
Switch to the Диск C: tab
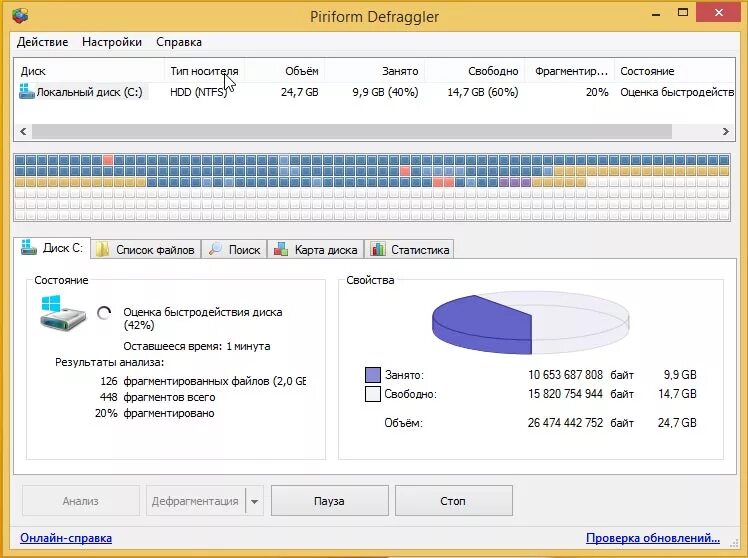(52, 248)
